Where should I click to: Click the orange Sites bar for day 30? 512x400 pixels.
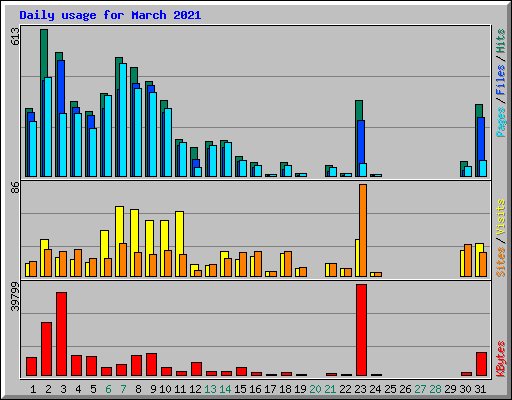pos(468,260)
